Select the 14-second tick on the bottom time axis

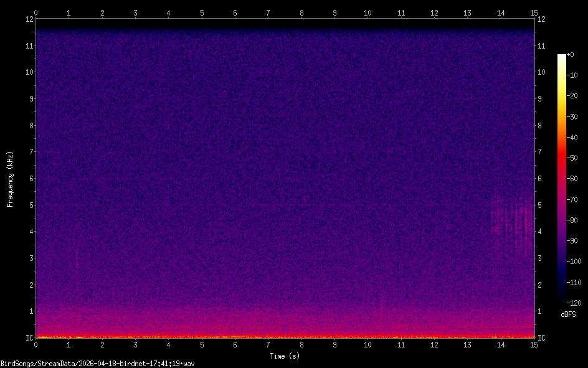[x=501, y=344]
